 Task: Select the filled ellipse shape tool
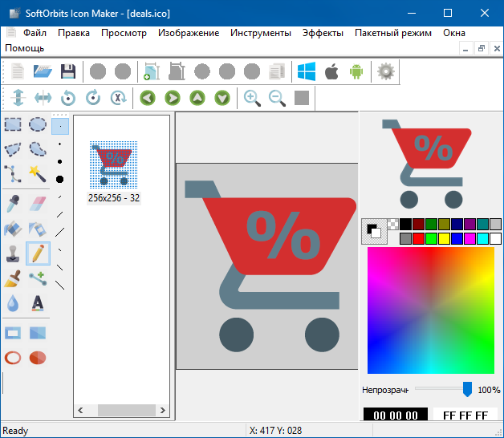pyautogui.click(x=37, y=357)
